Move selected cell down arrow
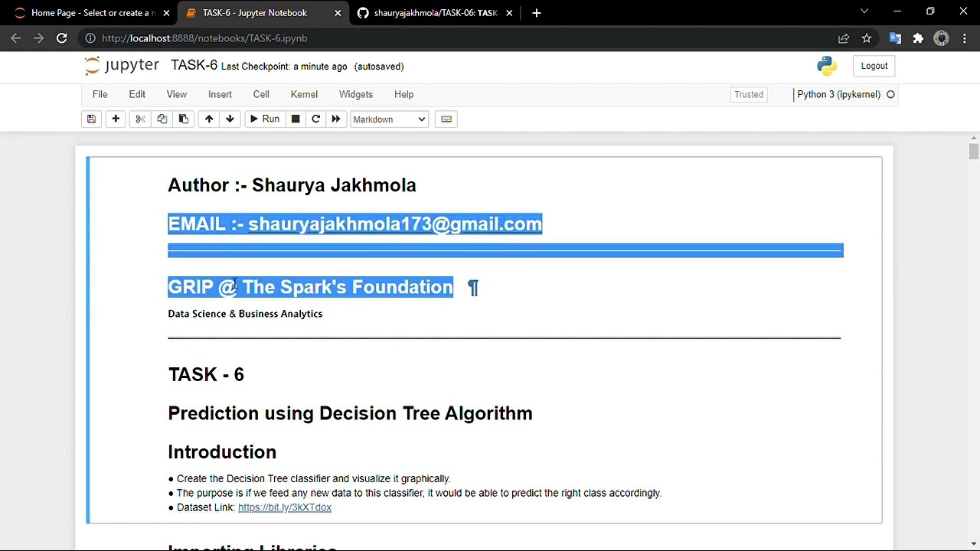 [230, 119]
